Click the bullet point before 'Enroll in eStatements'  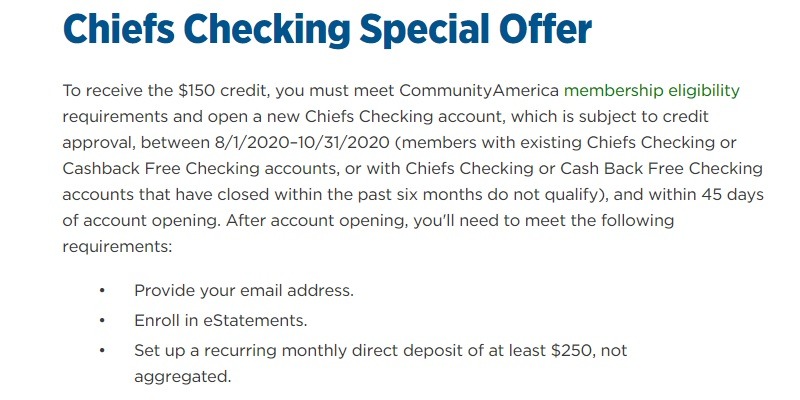click(102, 321)
